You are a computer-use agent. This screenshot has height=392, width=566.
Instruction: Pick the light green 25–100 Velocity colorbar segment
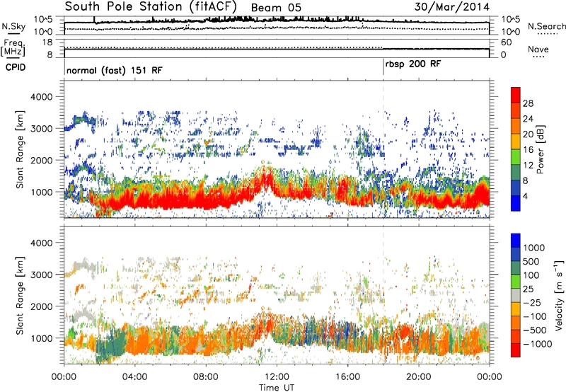click(x=516, y=282)
